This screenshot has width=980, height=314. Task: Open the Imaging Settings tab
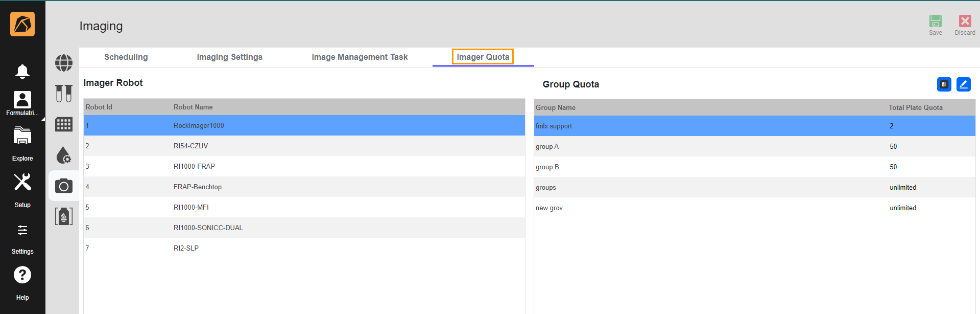coord(229,57)
